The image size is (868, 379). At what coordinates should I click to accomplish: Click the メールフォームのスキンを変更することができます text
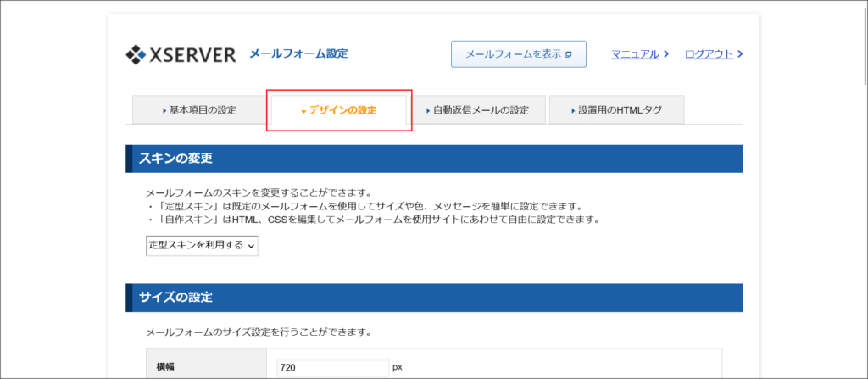258,193
